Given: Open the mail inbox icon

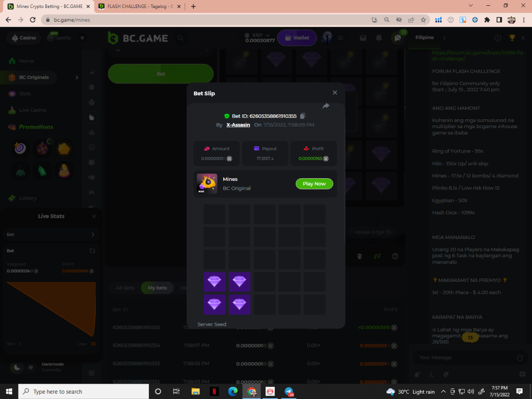Looking at the screenshot, I should pyautogui.click(x=363, y=38).
